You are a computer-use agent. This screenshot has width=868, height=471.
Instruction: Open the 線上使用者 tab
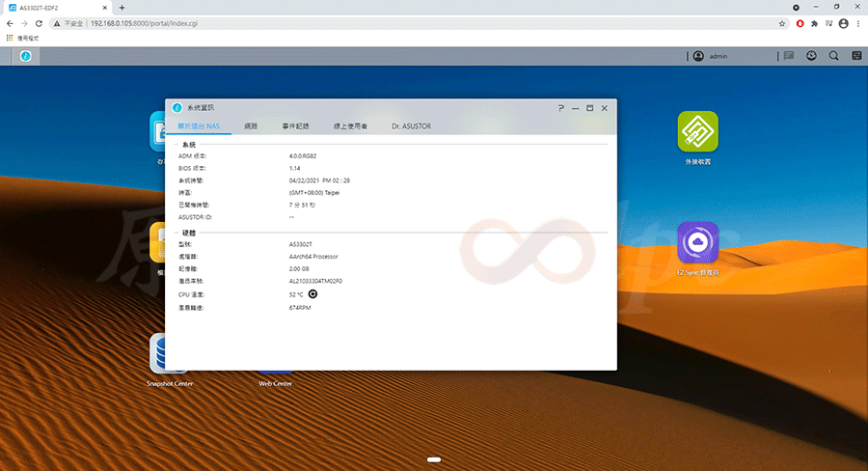pos(350,126)
